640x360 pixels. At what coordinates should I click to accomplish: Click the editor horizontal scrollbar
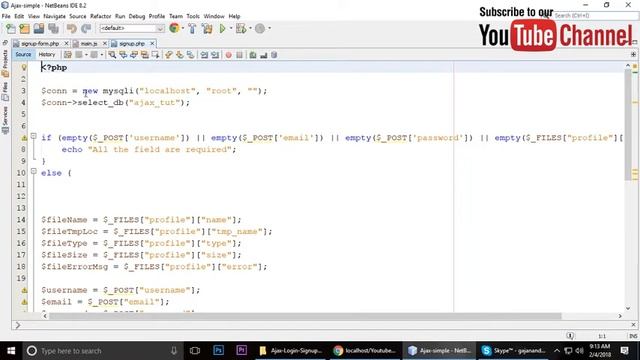tap(305, 316)
